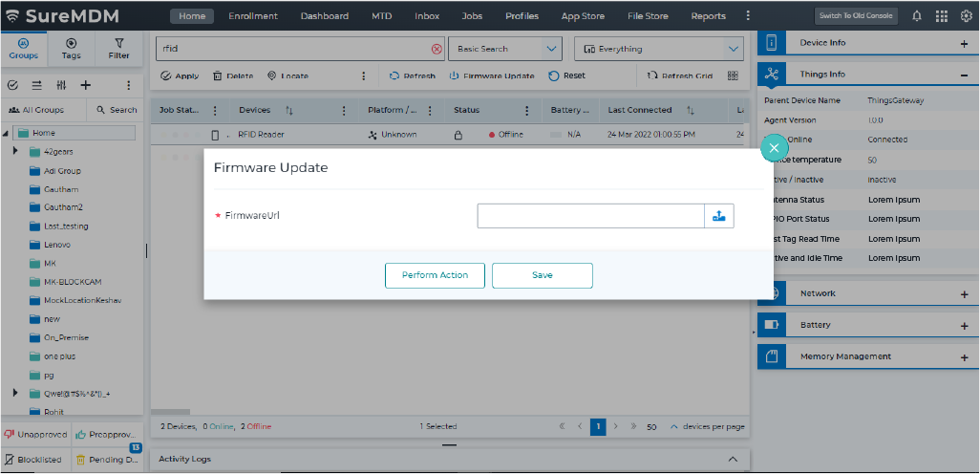Collapse the Things Info section
This screenshot has width=980, height=474.
[x=964, y=75]
